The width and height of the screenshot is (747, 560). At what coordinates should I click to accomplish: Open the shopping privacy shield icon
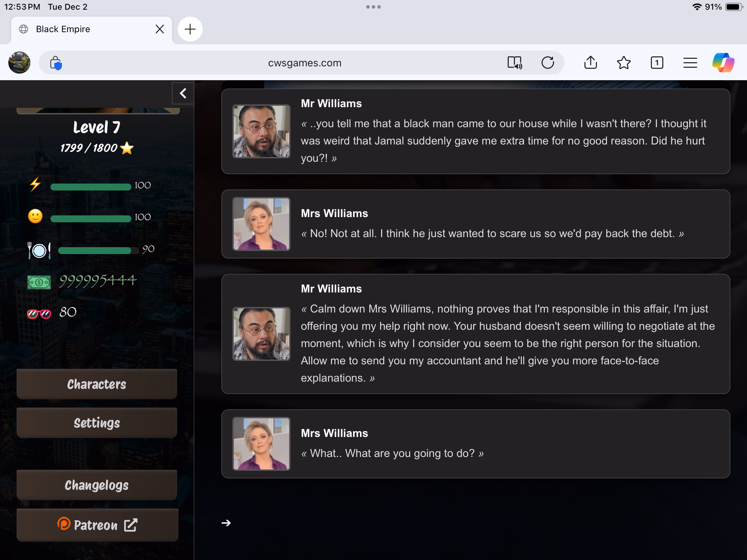coord(56,63)
